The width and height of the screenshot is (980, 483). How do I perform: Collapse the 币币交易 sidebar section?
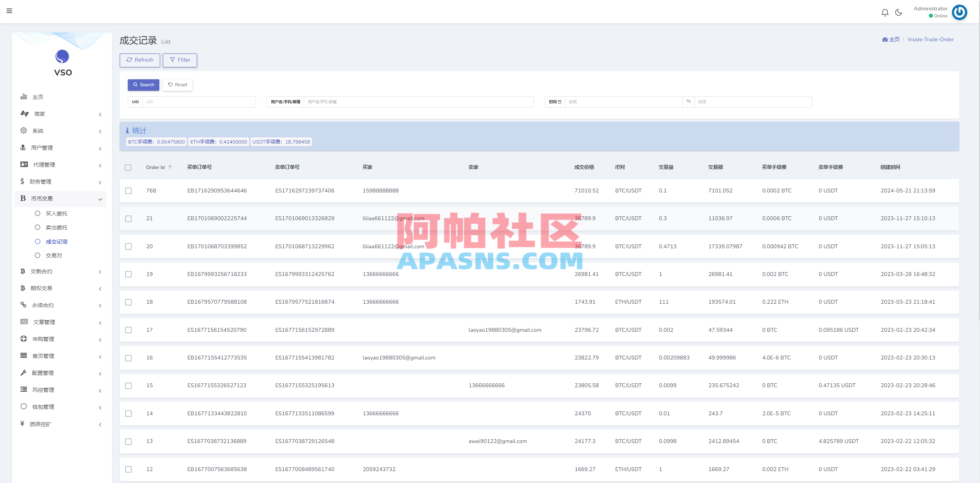[100, 199]
